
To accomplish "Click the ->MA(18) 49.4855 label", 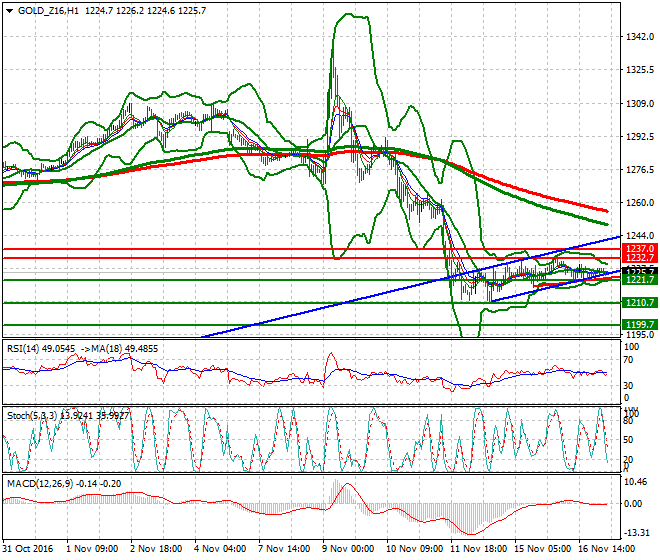I will coord(119,349).
